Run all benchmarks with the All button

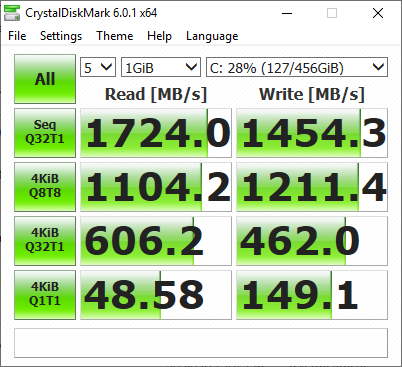45,79
